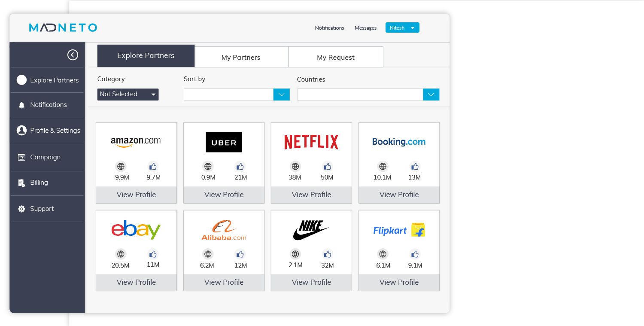This screenshot has width=644, height=326.
Task: Click the 32M likes value on Nike
Action: tap(328, 265)
